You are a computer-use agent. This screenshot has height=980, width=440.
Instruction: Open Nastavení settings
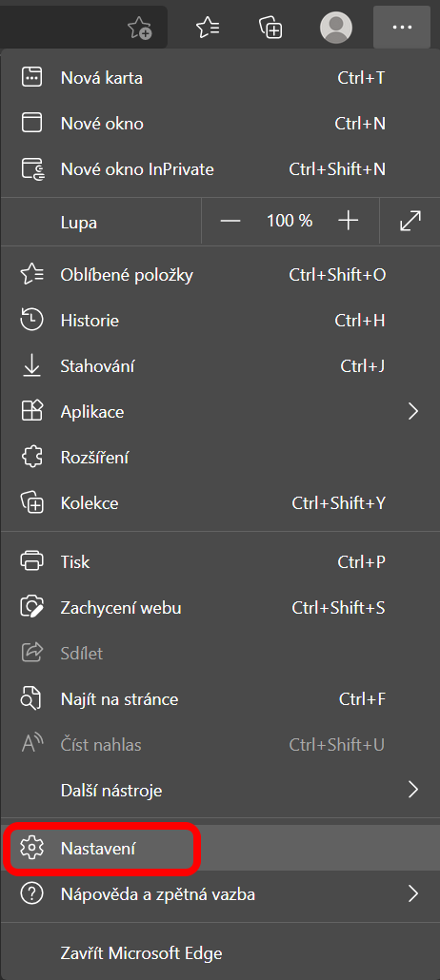220,848
